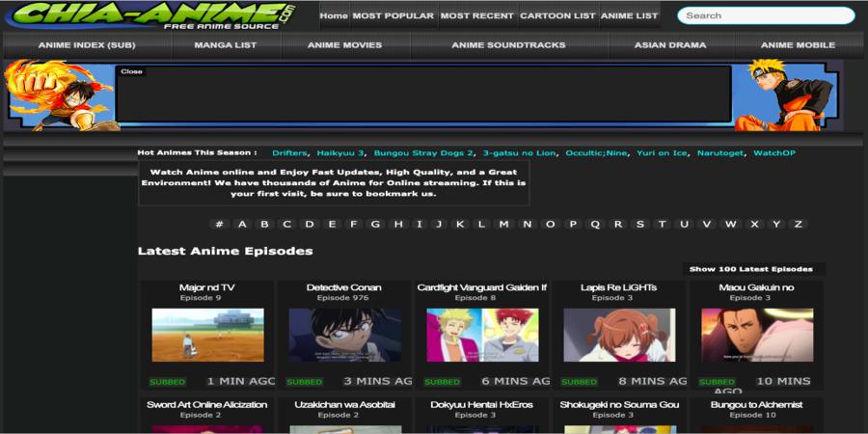The width and height of the screenshot is (868, 434).
Task: Select letter F in alphabet index
Action: 353,224
